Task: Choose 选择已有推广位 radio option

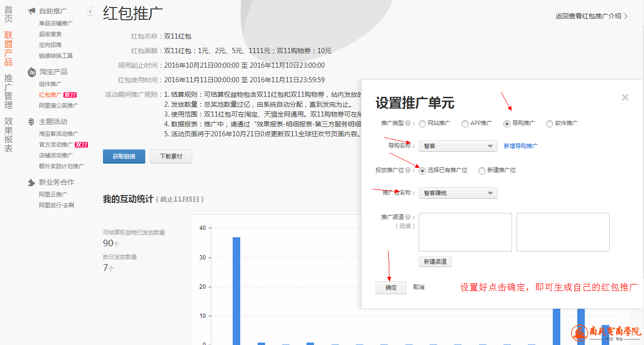Action: tap(422, 171)
